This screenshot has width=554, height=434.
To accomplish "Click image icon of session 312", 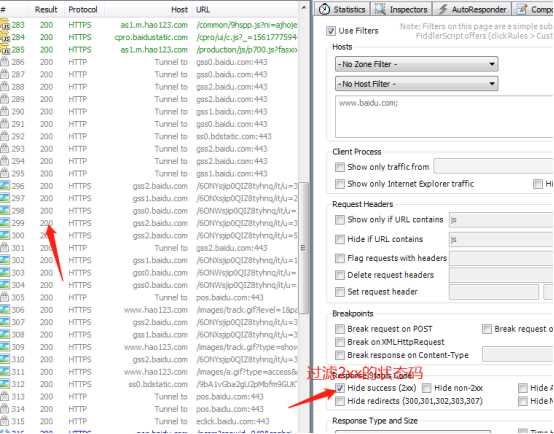I will pos(5,384).
